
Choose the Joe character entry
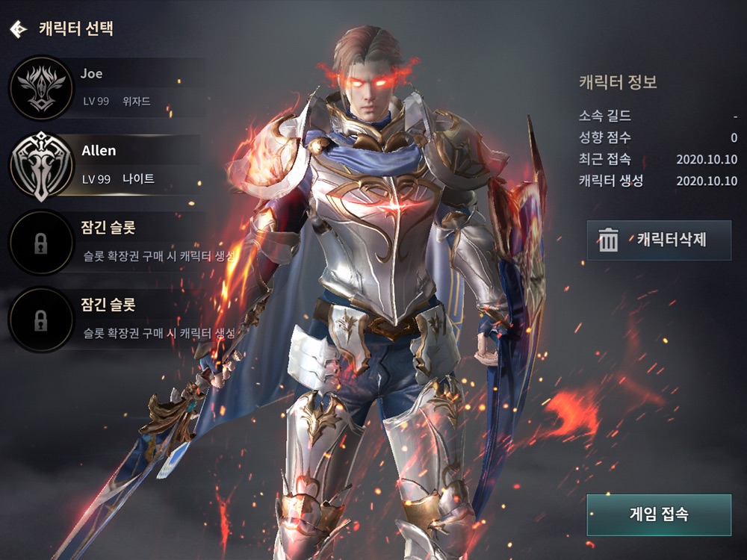pos(108,88)
